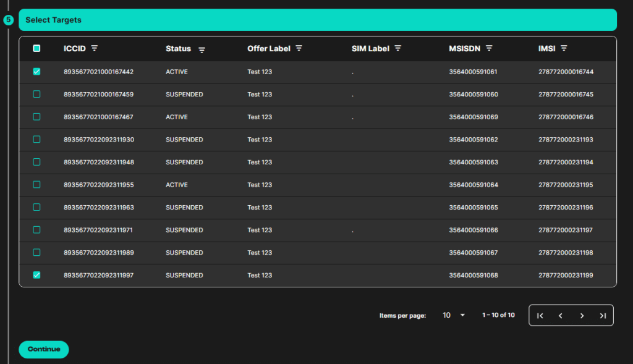
Task: Open the Items per page dropdown
Action: tap(454, 315)
